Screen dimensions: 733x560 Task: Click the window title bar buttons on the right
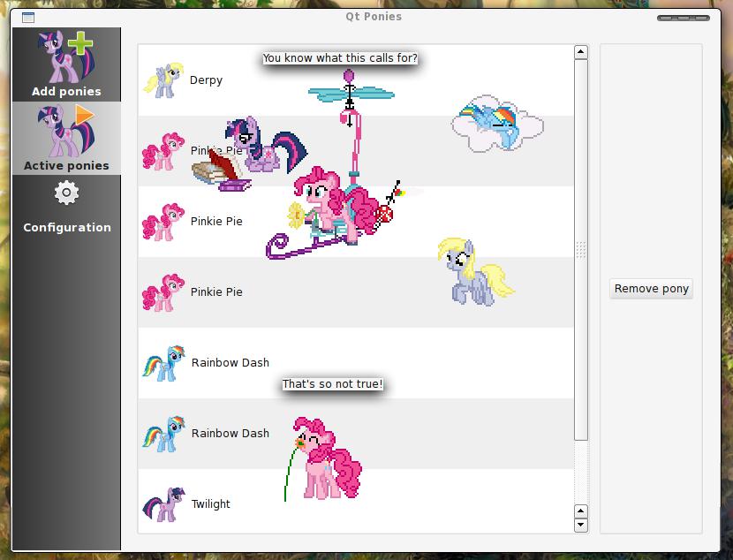click(x=683, y=18)
